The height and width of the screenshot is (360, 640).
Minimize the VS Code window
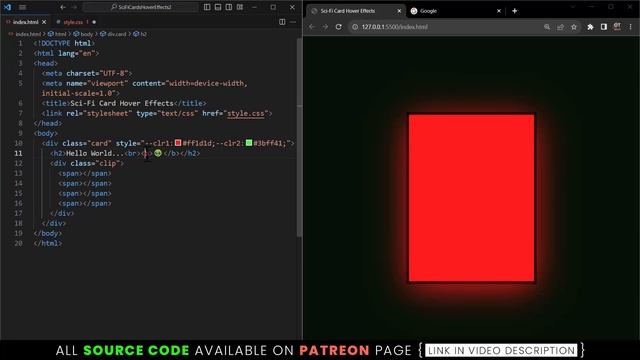[x=254, y=7]
